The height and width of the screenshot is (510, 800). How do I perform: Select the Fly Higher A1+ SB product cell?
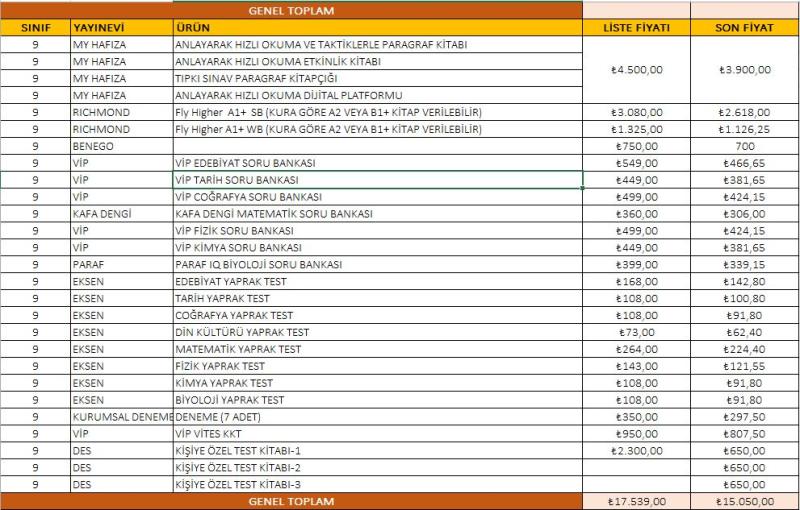point(378,112)
